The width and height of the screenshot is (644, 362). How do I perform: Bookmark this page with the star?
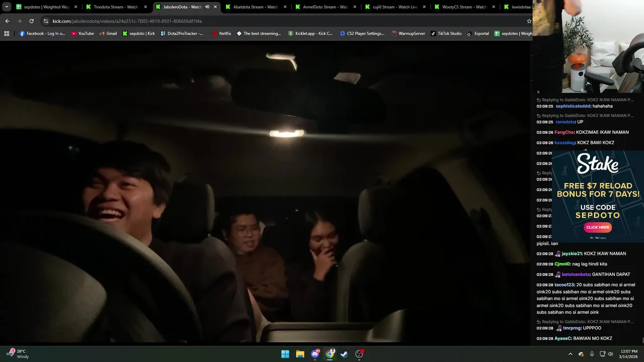[x=529, y=21]
